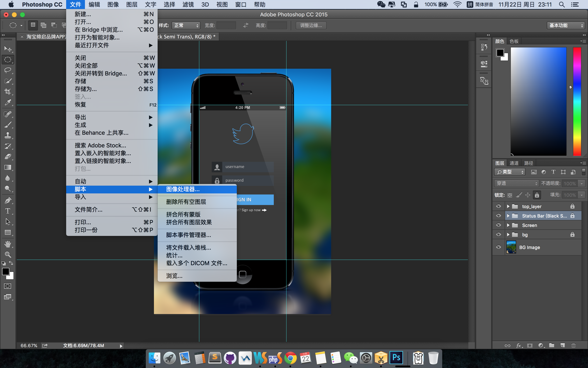Image resolution: width=588 pixels, height=368 pixels.
Task: Expand the Status Bar group
Action: coord(508,216)
